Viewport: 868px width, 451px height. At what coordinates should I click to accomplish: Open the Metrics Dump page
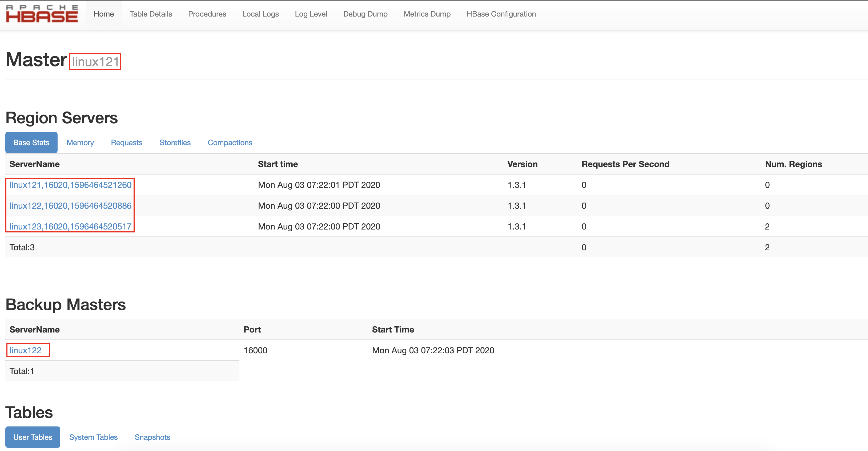(427, 14)
